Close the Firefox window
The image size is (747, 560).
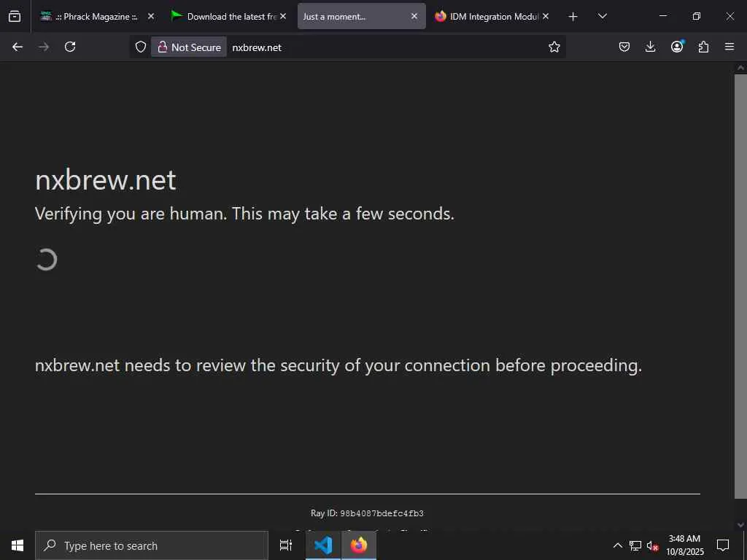[x=729, y=16]
